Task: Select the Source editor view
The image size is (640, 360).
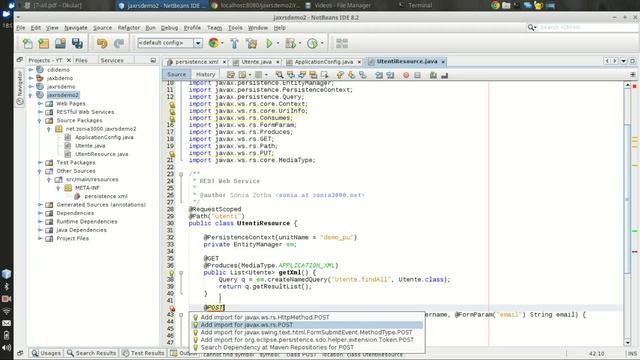Action: point(176,74)
